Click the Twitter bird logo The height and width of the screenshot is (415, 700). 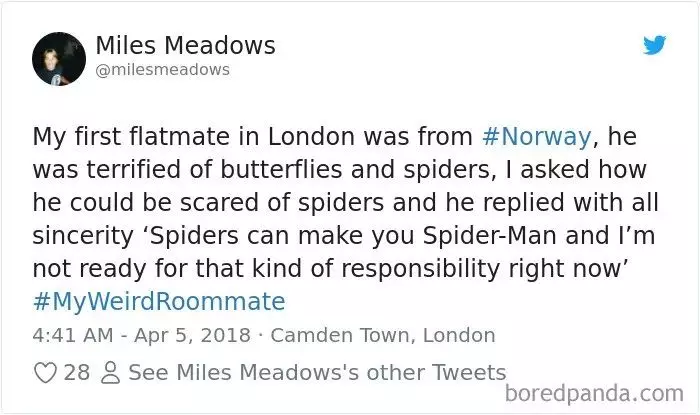(x=654, y=45)
